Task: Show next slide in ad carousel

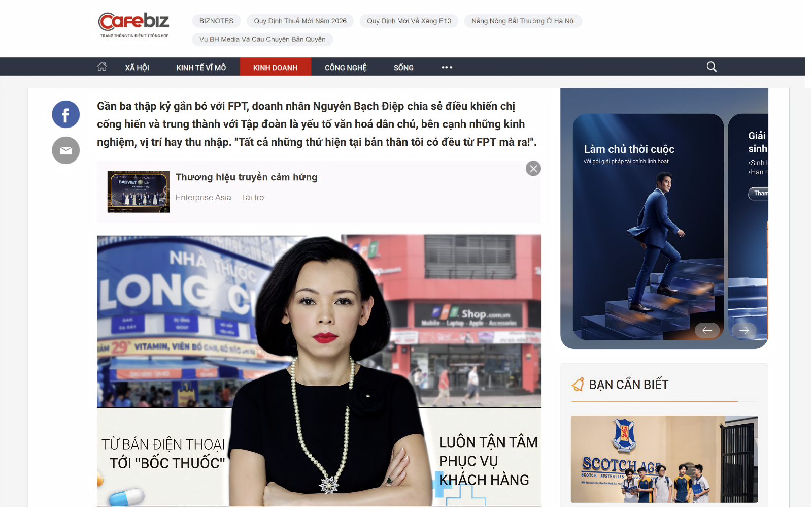Action: tap(744, 330)
